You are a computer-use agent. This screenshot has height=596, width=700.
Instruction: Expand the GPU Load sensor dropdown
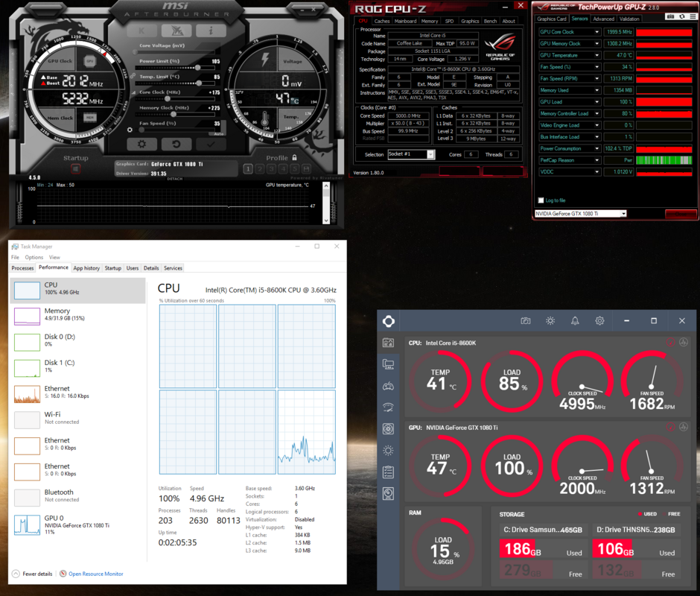[597, 102]
